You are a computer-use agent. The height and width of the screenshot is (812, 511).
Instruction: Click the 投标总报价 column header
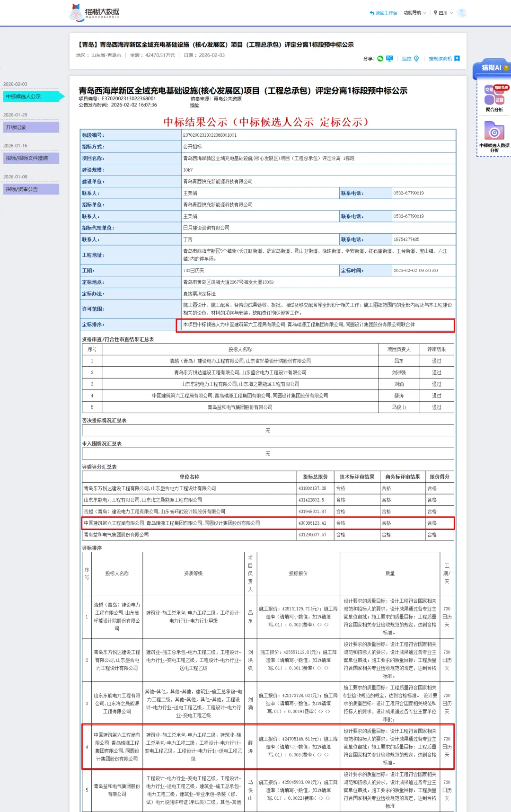(315, 477)
